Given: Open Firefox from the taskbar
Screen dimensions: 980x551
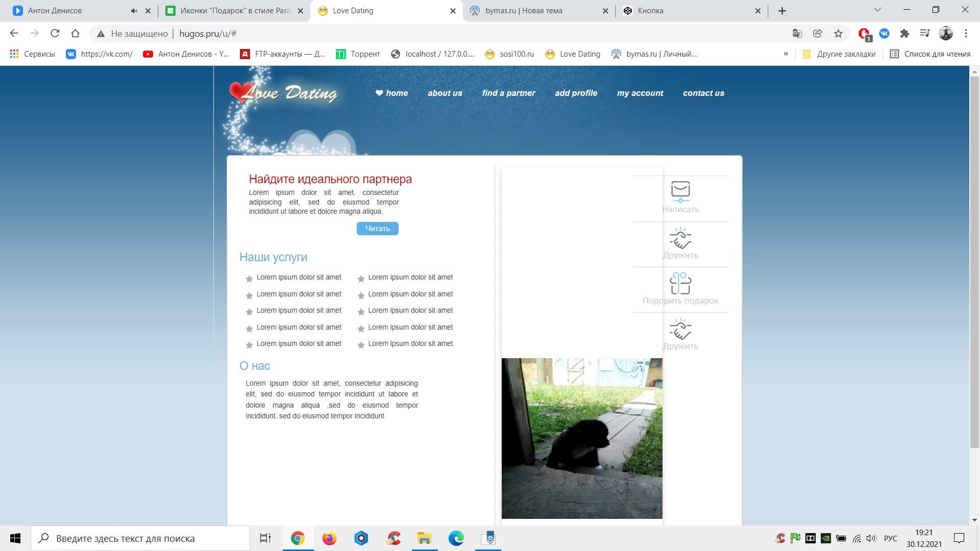Looking at the screenshot, I should click(x=329, y=538).
